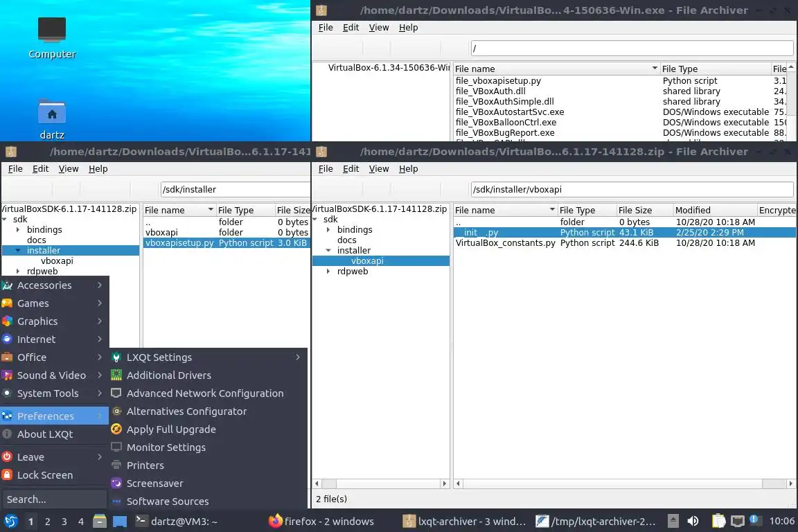The image size is (798, 532).
Task: Click the Alternatives Configurator icon
Action: click(116, 411)
